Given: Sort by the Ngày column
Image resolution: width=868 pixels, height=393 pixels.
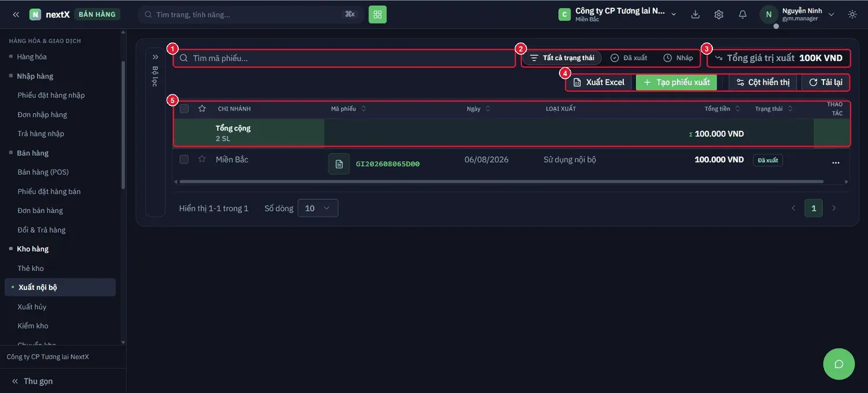Looking at the screenshot, I should (479, 109).
